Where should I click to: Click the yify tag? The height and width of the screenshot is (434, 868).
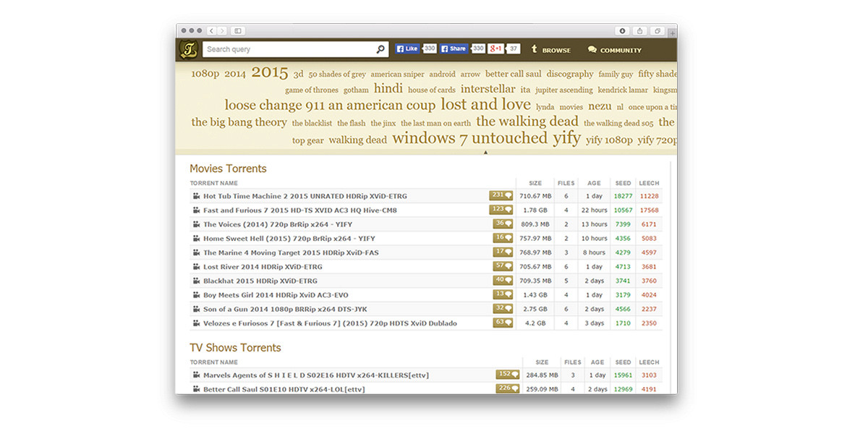click(x=567, y=137)
